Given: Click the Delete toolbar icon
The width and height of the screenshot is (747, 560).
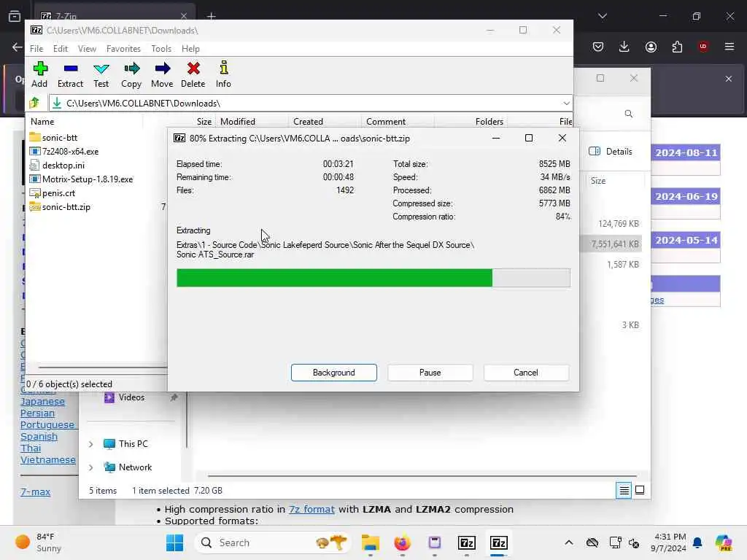Looking at the screenshot, I should coord(193,74).
